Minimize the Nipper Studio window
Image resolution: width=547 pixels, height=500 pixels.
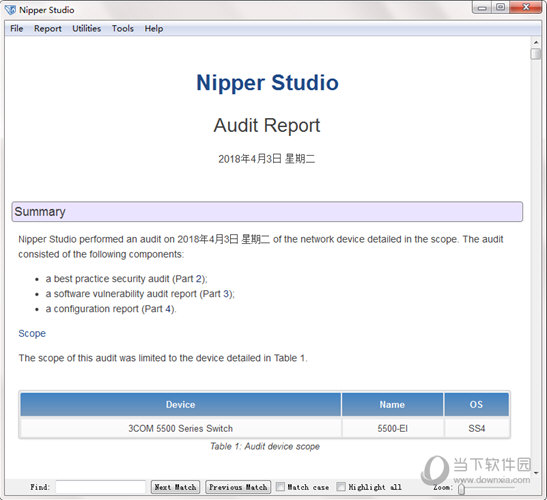[x=482, y=8]
